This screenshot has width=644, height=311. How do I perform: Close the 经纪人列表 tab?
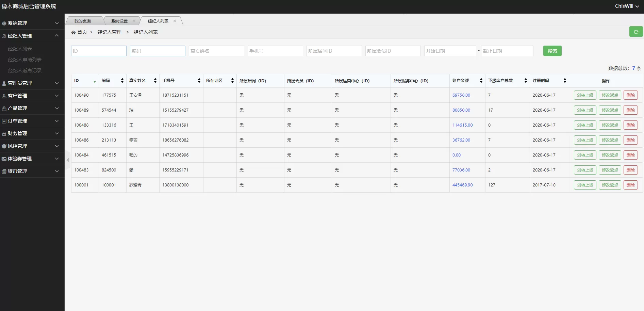click(x=175, y=21)
